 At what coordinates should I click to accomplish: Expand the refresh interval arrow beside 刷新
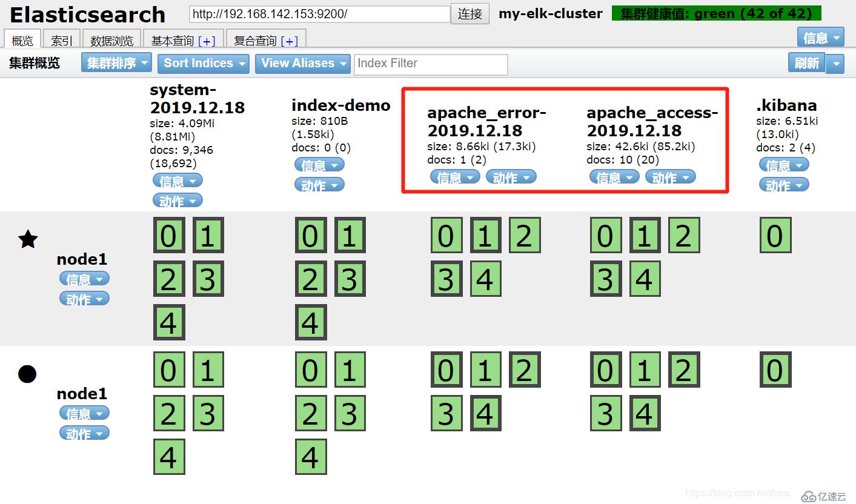[x=835, y=63]
